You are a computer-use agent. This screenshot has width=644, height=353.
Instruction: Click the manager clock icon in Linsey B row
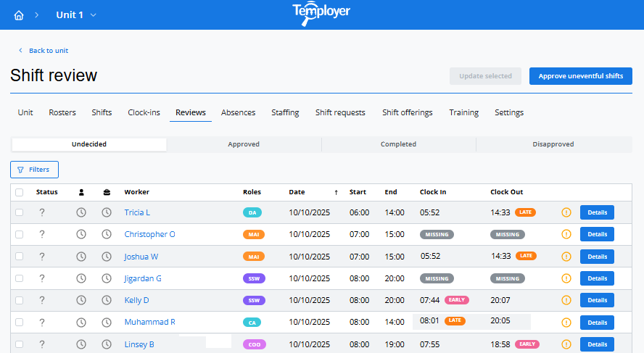click(x=107, y=344)
